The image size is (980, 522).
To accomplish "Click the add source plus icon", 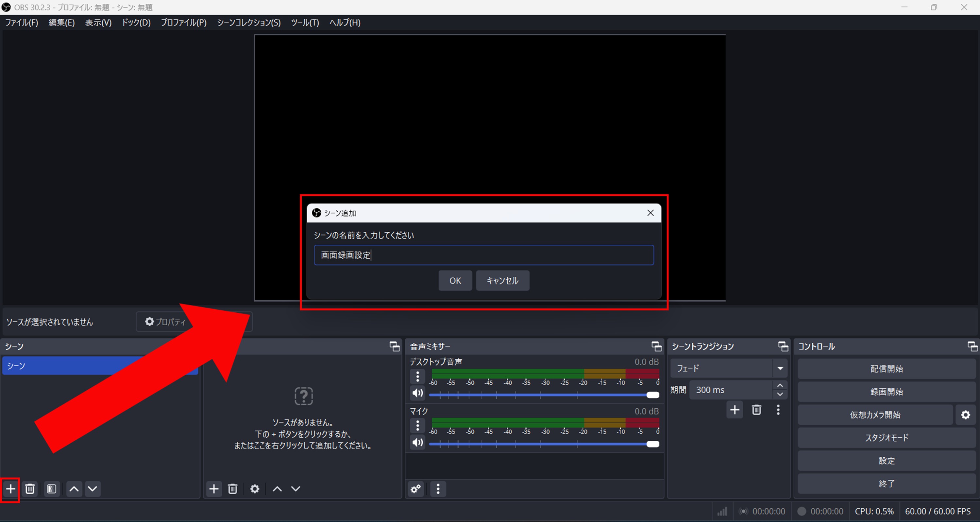I will (x=214, y=489).
